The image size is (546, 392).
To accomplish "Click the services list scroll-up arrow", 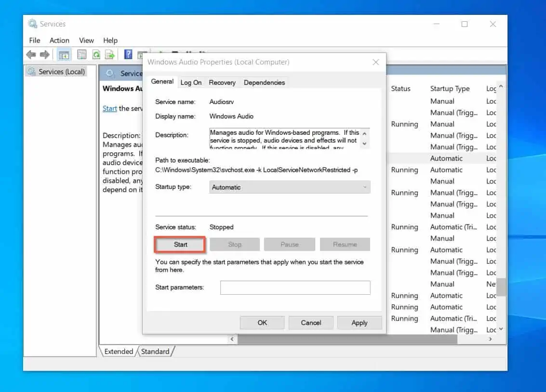I will (501, 86).
